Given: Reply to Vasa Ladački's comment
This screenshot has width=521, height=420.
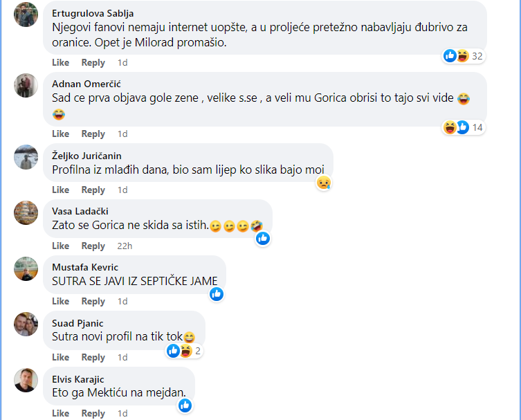Looking at the screenshot, I should [x=93, y=246].
